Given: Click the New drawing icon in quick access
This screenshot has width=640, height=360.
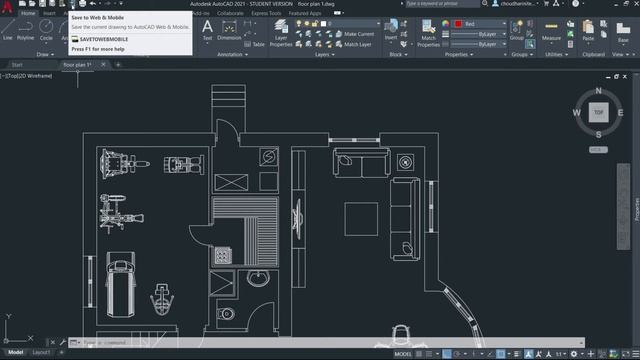Looking at the screenshot, I should coord(22,4).
